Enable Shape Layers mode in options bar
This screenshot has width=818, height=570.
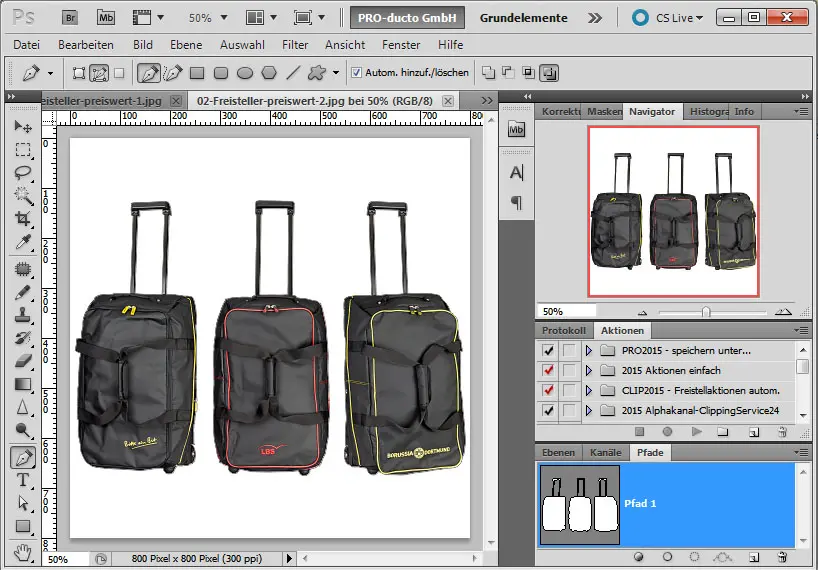[79, 73]
